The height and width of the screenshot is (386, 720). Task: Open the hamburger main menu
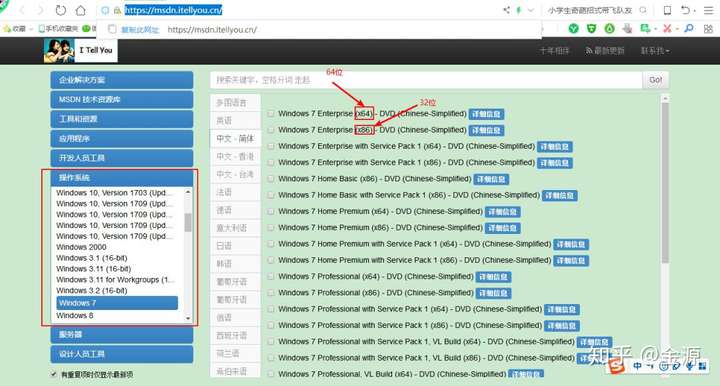pyautogui.click(x=709, y=10)
